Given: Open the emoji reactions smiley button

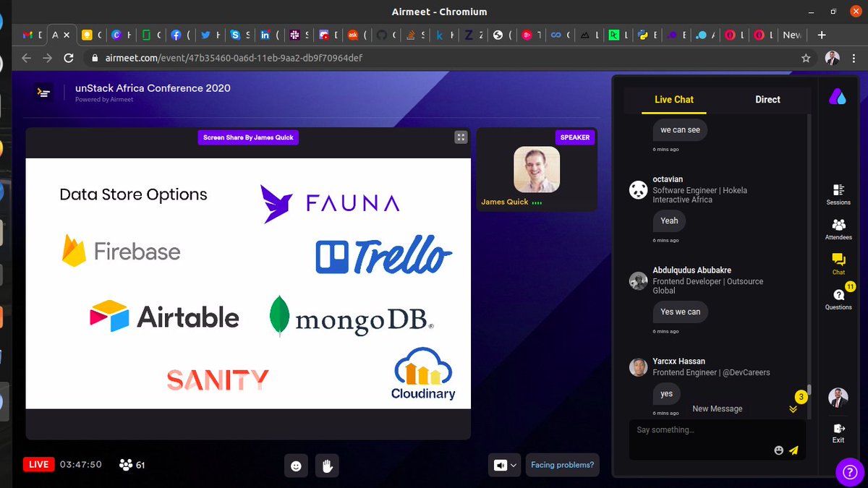Looking at the screenshot, I should tap(296, 466).
